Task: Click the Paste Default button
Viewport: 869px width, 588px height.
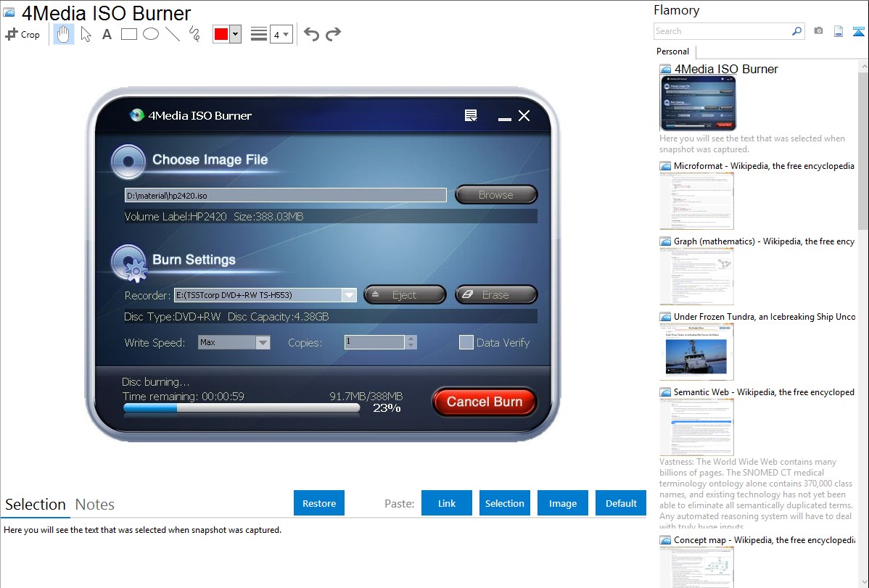Action: (x=621, y=503)
